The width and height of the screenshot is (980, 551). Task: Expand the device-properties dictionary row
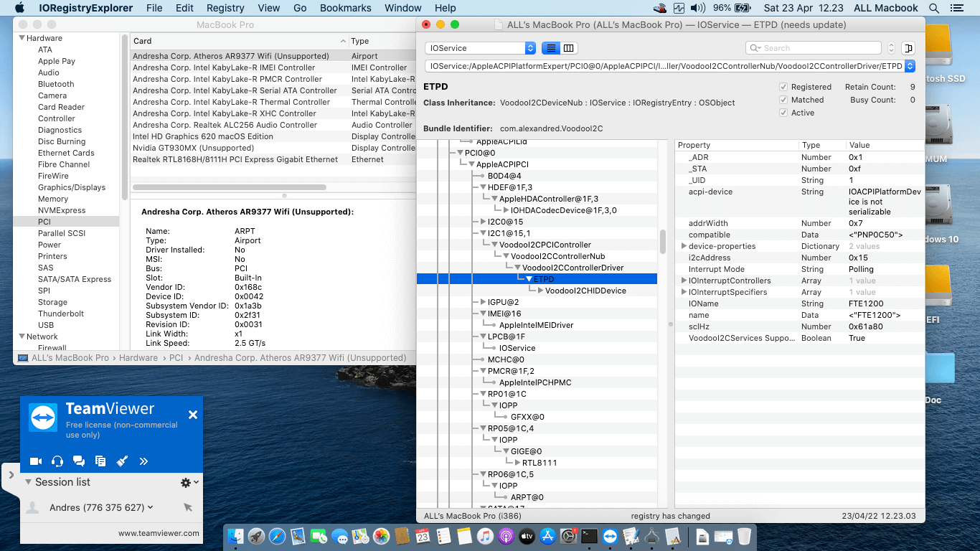[684, 246]
